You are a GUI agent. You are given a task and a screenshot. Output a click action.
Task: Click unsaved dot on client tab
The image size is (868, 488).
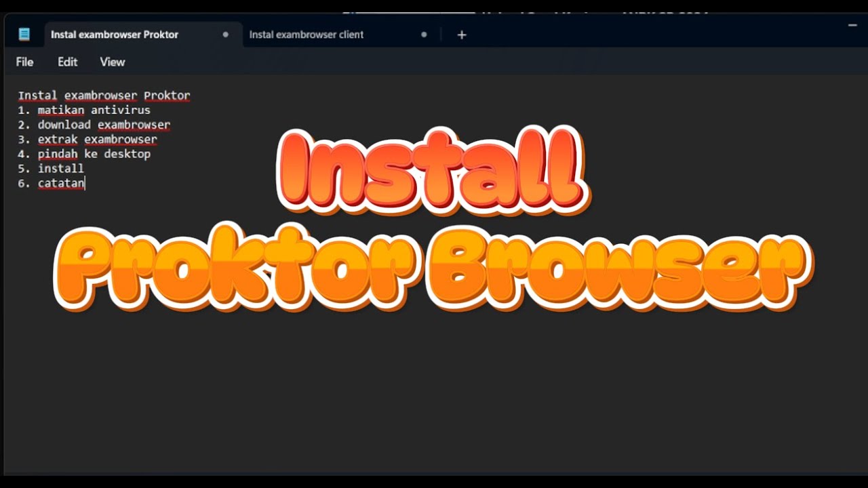pos(424,35)
